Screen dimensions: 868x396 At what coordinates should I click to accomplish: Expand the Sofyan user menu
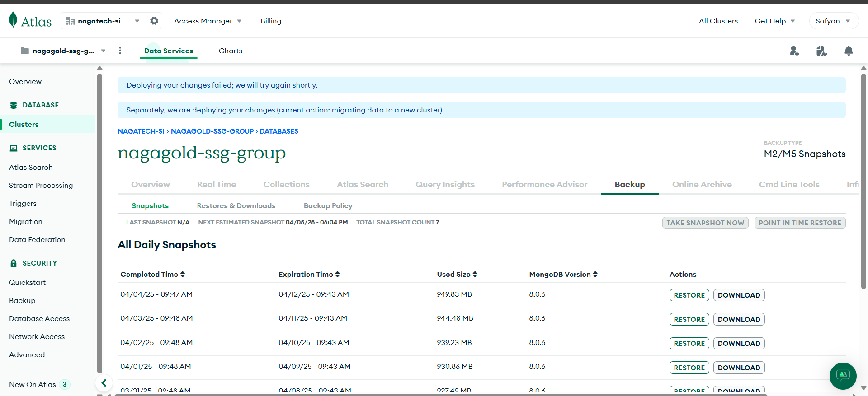point(833,21)
